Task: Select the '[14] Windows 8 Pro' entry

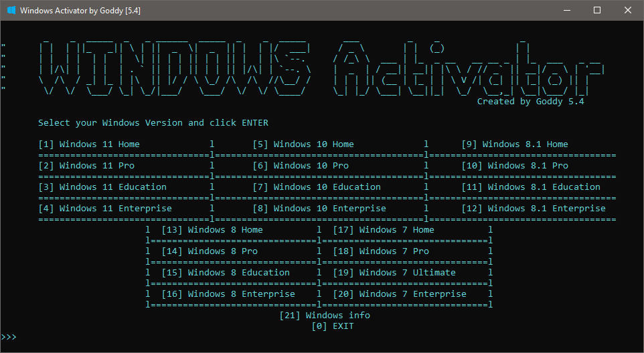Action: click(210, 251)
